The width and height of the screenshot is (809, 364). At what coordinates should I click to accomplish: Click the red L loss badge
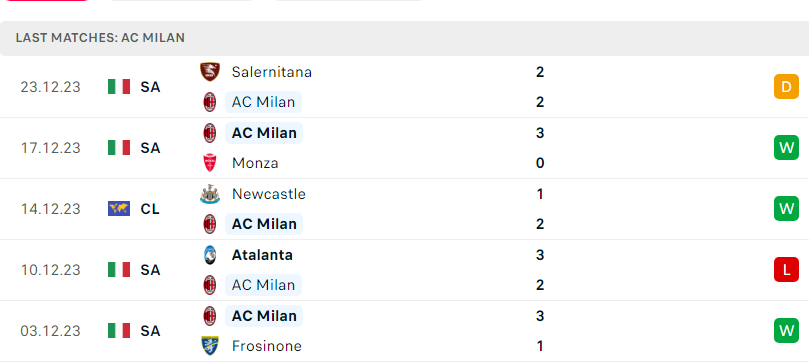786,270
